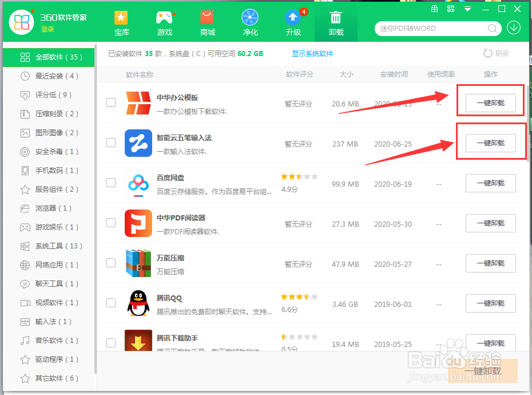
Task: Open the 宝库 star icon tab
Action: coord(121,23)
